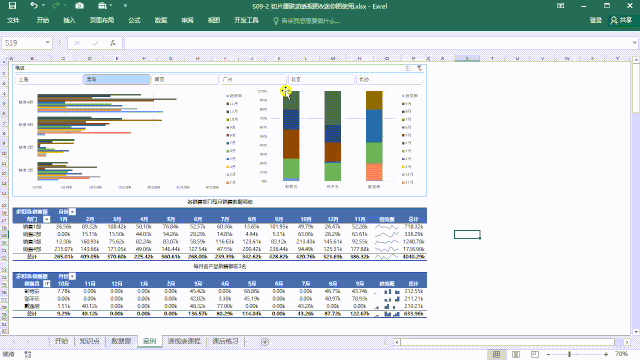Open the 销售员 filter dropdown in lower table
Screen dimensions: 640x360
(x=47, y=284)
